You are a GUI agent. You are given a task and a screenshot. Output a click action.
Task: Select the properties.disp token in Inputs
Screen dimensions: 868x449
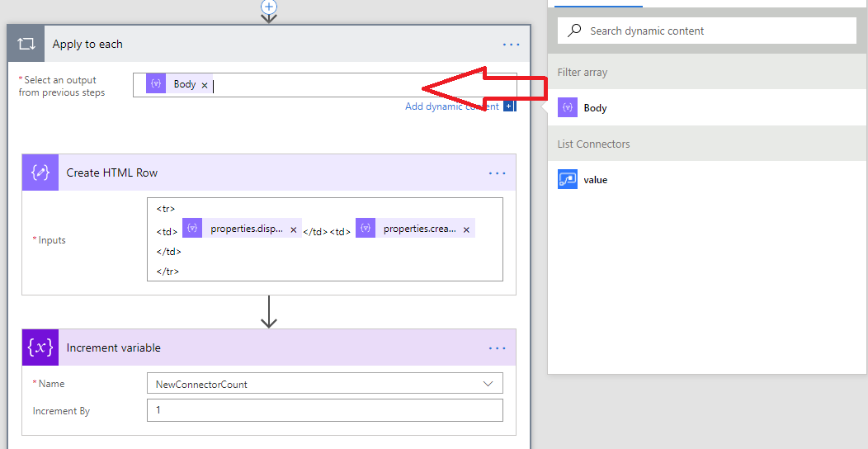[246, 229]
